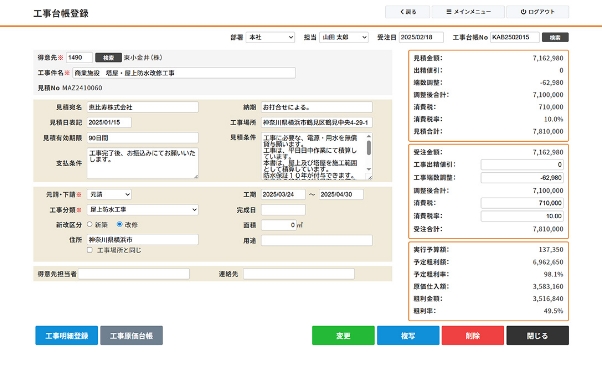Screen dimensions: 602x376
Task: Click the 原価仕入額 value 3,583,160
Action: 548,287
